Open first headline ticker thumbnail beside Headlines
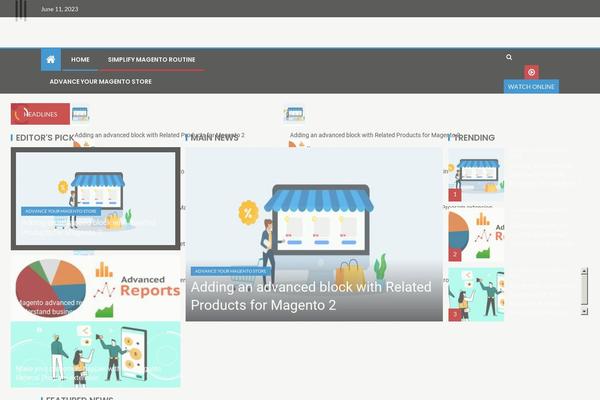The image size is (600, 400). click(x=80, y=114)
